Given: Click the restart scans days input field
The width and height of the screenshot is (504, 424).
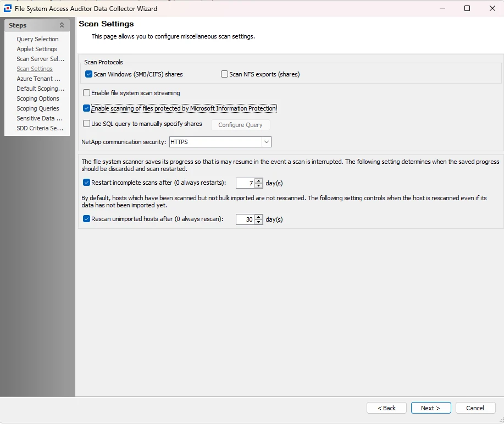Looking at the screenshot, I should point(245,183).
